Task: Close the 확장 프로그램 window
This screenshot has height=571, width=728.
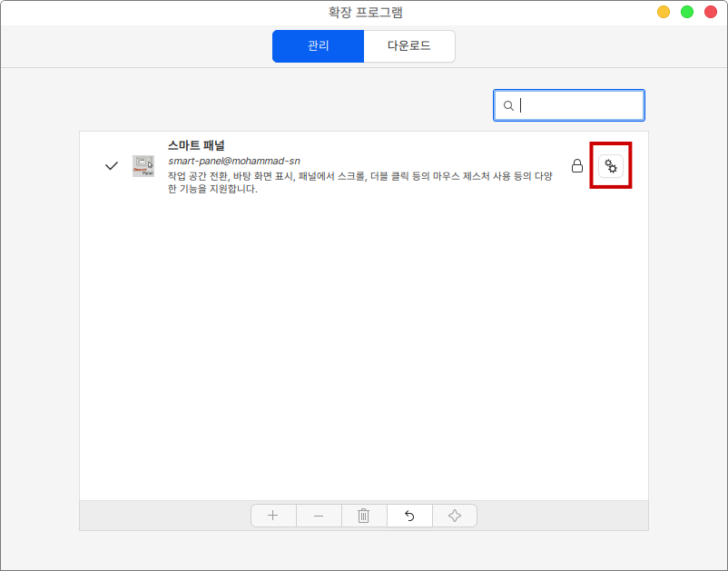Action: pyautogui.click(x=711, y=12)
